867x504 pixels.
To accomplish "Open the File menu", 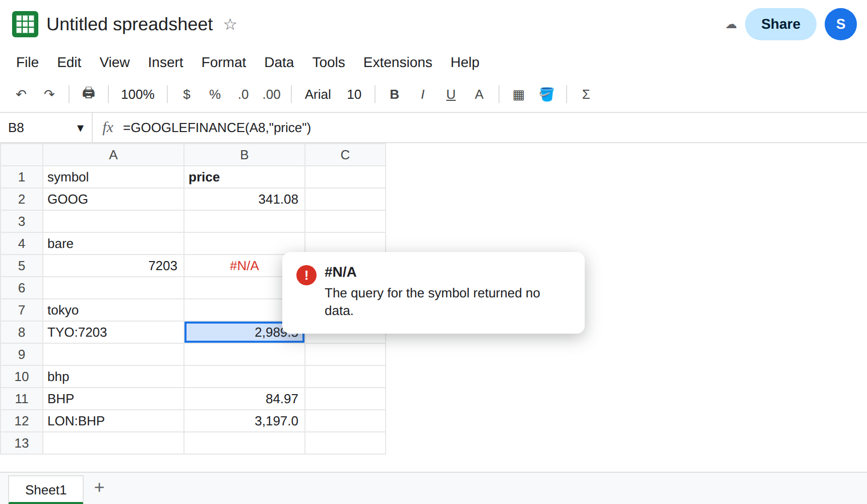I will 27,62.
